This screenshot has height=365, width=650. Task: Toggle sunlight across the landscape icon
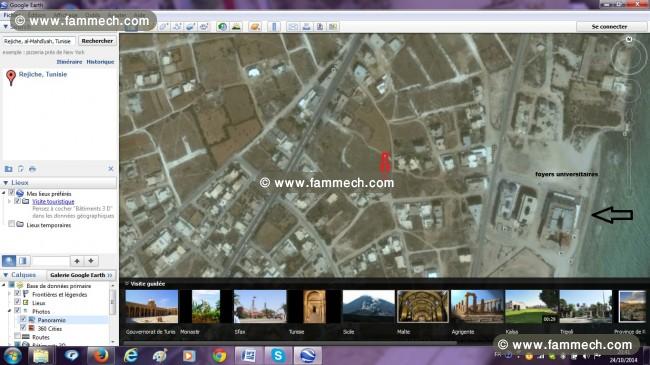pyautogui.click(x=236, y=27)
